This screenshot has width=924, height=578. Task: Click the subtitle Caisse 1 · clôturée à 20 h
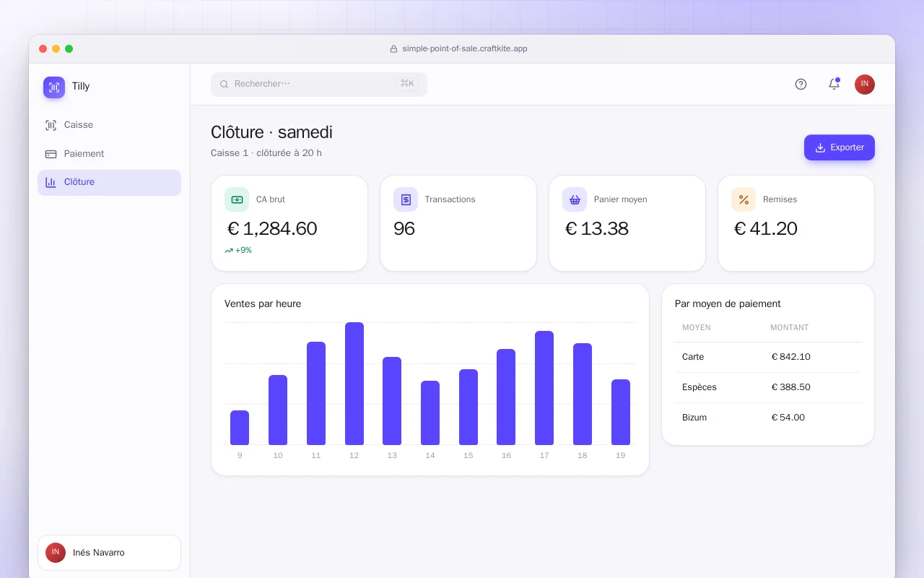point(266,153)
